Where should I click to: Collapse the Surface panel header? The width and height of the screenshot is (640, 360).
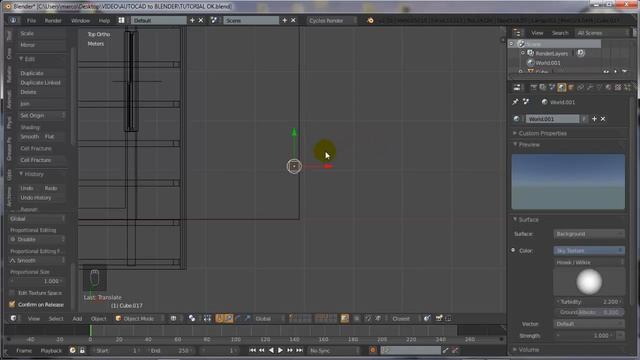click(528, 220)
